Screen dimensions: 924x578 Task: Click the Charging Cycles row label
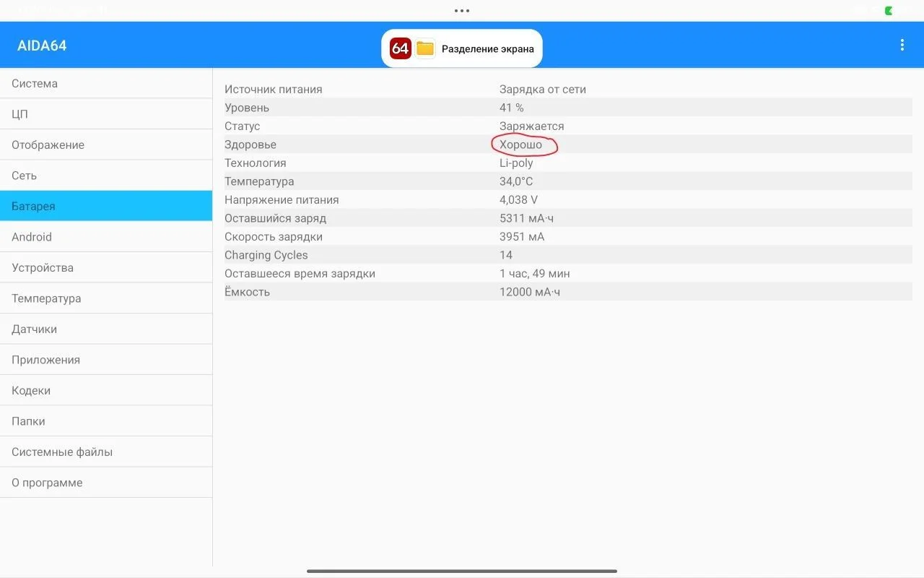(x=266, y=255)
